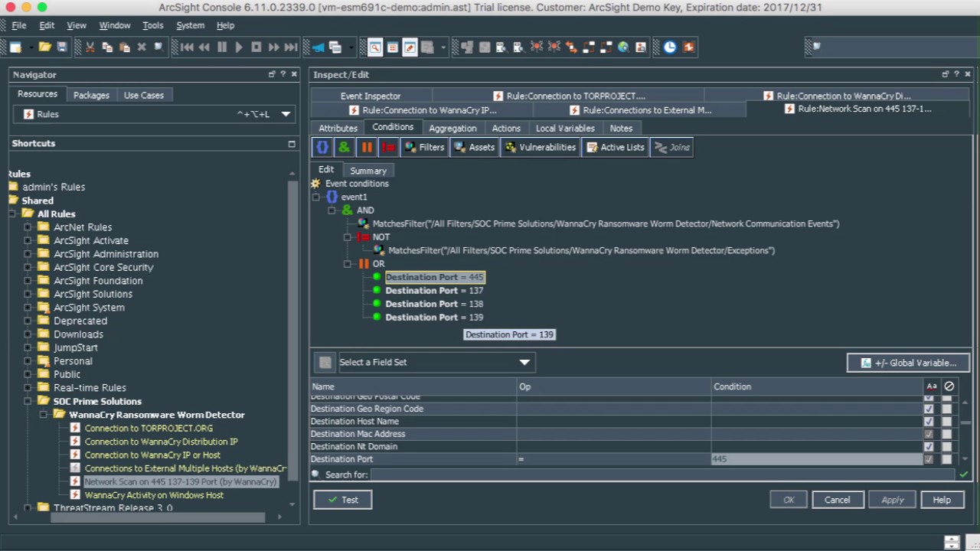The image size is (980, 551).
Task: Add AND operator with green ampersand icon
Action: click(x=345, y=147)
